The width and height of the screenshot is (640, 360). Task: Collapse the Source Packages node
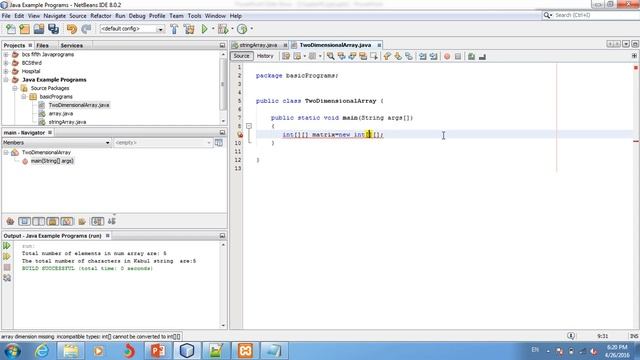(x=15, y=88)
